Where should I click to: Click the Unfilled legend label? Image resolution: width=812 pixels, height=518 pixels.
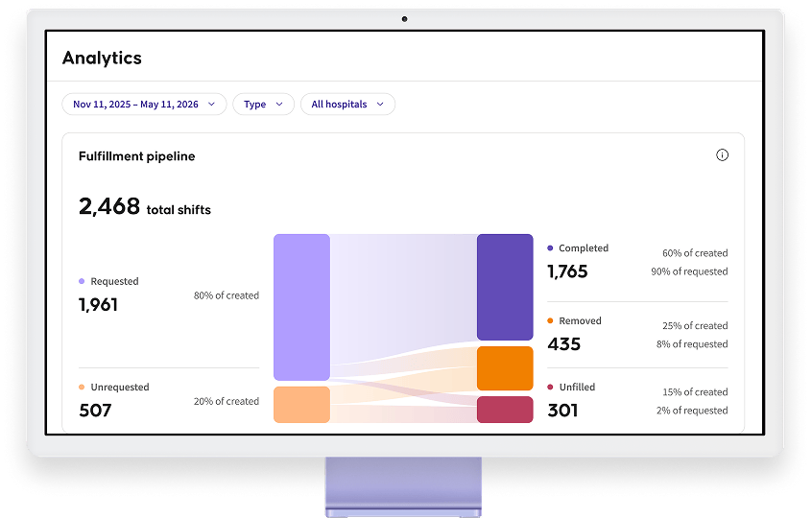point(577,388)
